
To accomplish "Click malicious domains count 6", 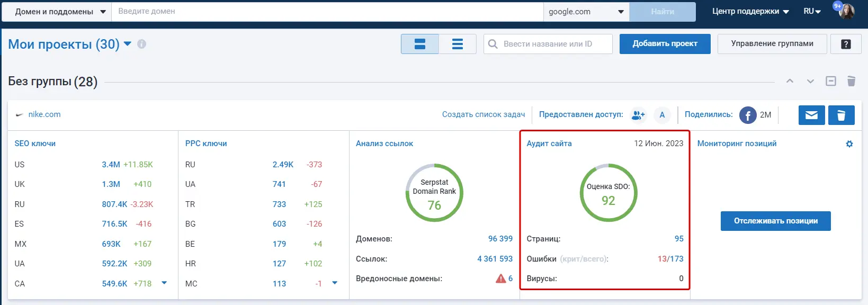I will 511,279.
